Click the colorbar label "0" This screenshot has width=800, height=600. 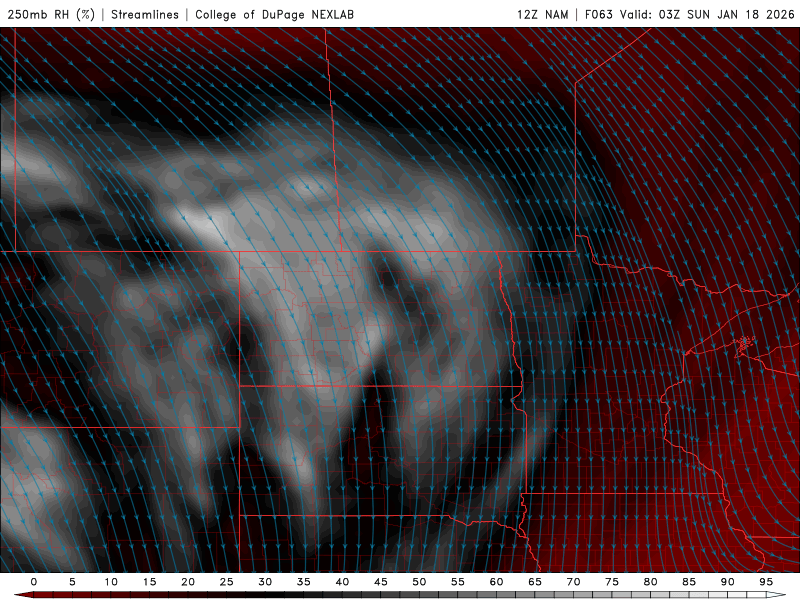[34, 582]
